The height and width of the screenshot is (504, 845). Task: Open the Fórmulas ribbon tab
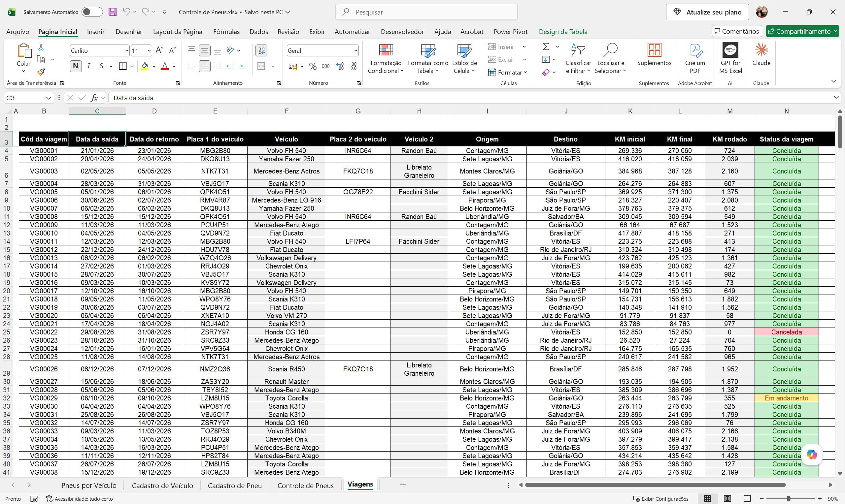[x=226, y=32]
